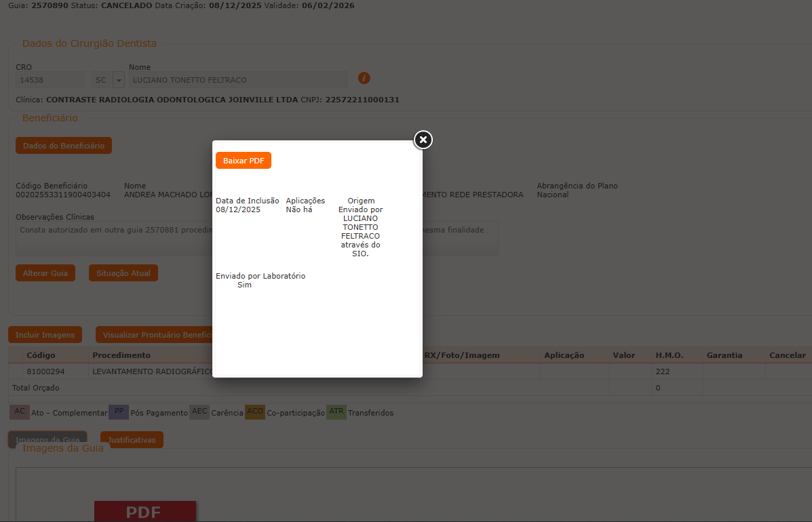Click the Aplicações value Não há

pyautogui.click(x=298, y=209)
